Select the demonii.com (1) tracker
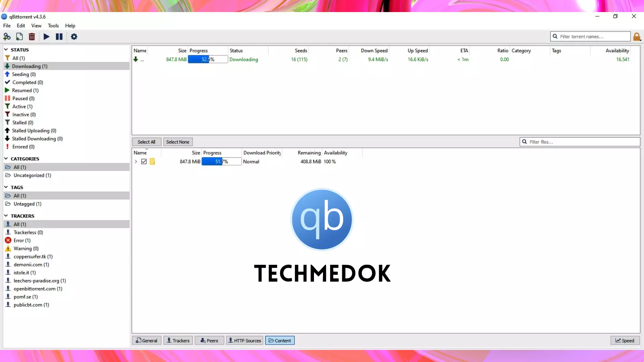Viewport: 644px width, 362px height. tap(66, 264)
